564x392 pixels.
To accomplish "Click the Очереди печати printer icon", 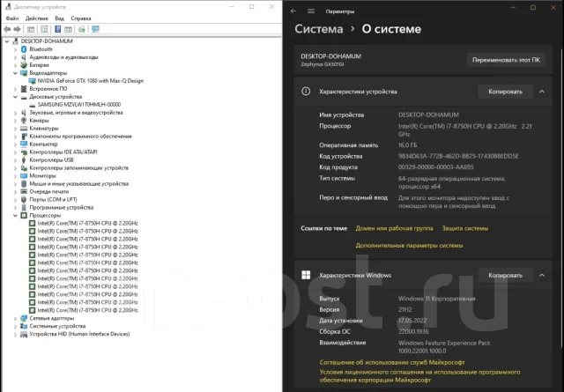I will (x=24, y=192).
